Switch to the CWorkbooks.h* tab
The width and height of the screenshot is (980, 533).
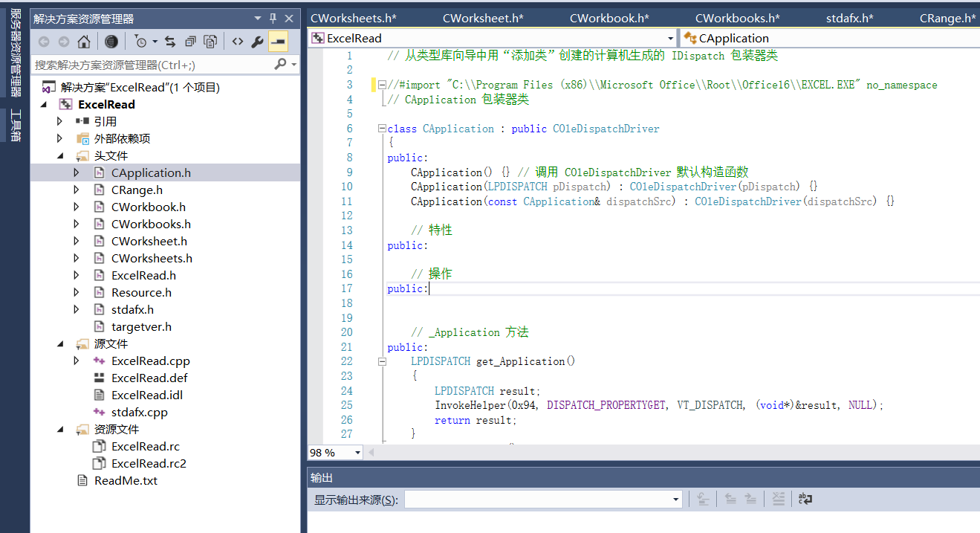738,19
